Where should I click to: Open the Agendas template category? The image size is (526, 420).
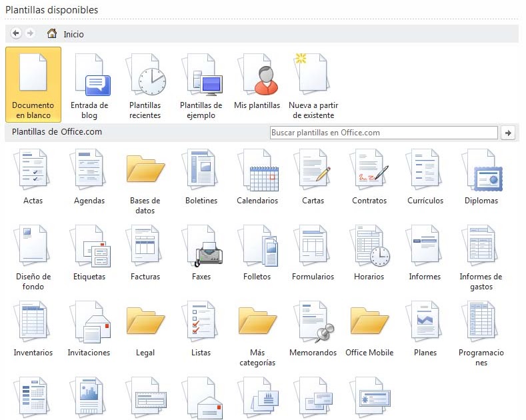coord(89,176)
